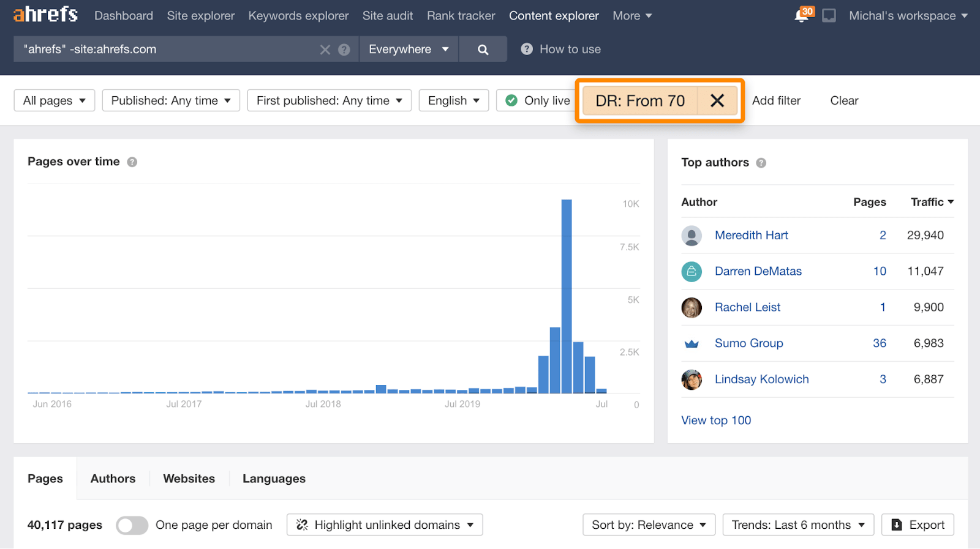
Task: Click the Ahrefs logo
Action: coord(46,15)
